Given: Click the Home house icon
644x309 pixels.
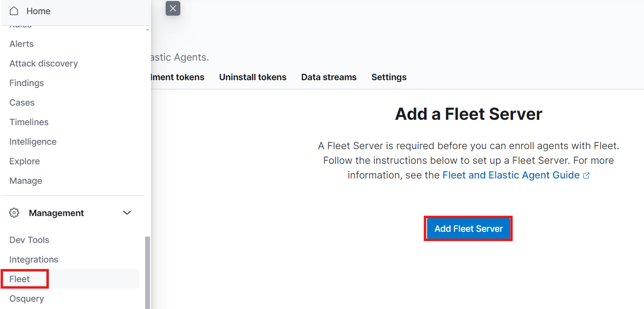Looking at the screenshot, I should (x=14, y=11).
